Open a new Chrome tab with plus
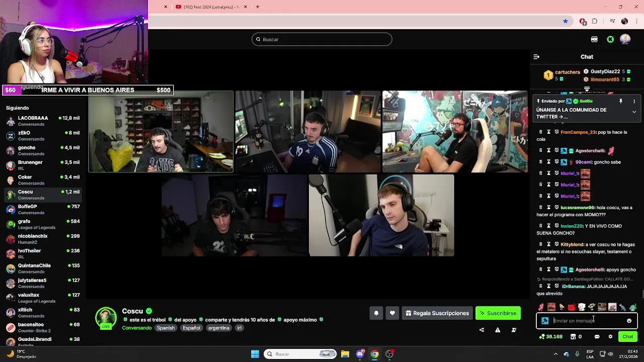 (x=258, y=7)
